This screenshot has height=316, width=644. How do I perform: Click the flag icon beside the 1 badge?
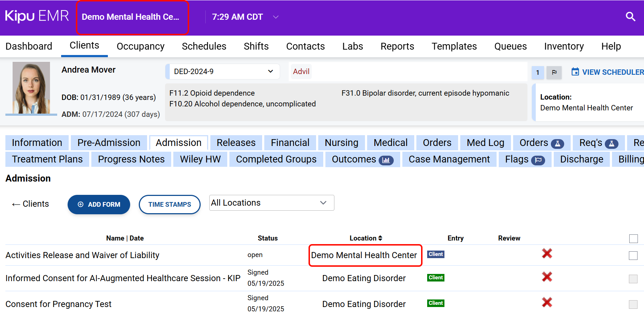(x=554, y=73)
